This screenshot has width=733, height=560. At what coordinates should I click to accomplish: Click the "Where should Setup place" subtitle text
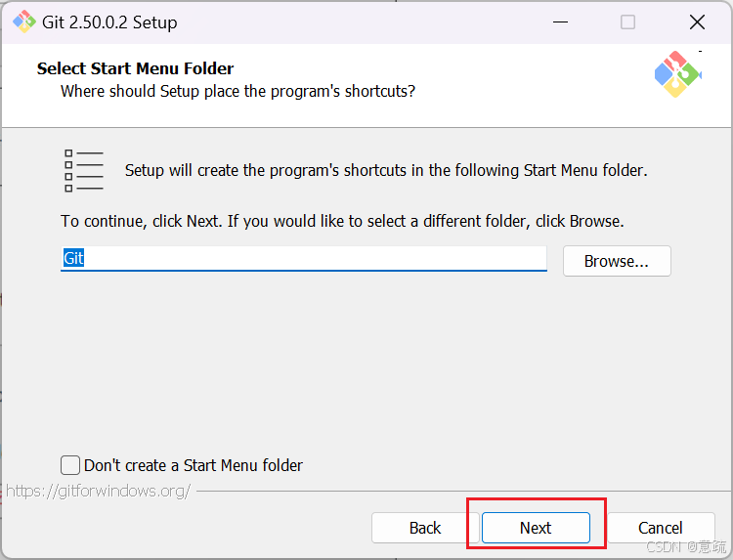[237, 91]
